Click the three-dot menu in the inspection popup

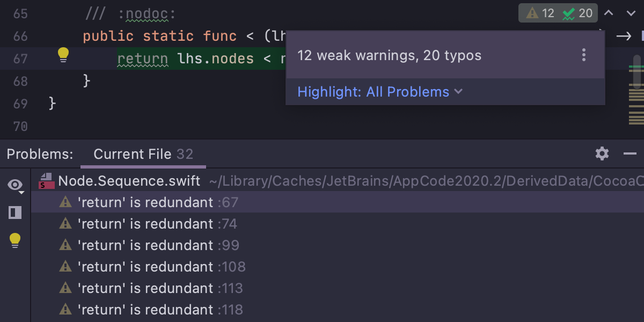584,55
